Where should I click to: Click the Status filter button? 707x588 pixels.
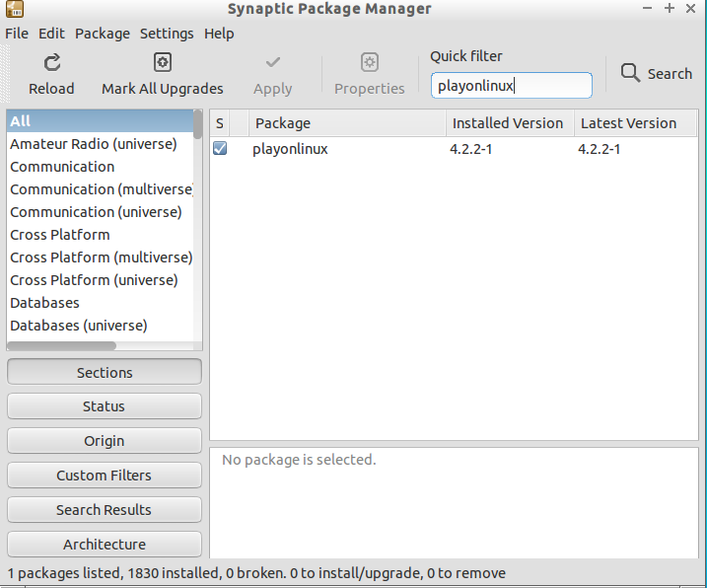[105, 406]
